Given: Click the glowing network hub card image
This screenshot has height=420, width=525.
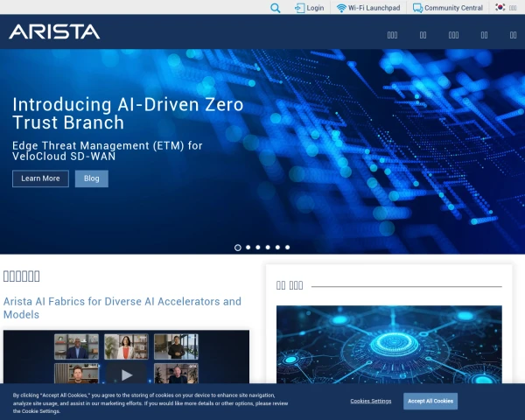Looking at the screenshot, I should pos(389,344).
